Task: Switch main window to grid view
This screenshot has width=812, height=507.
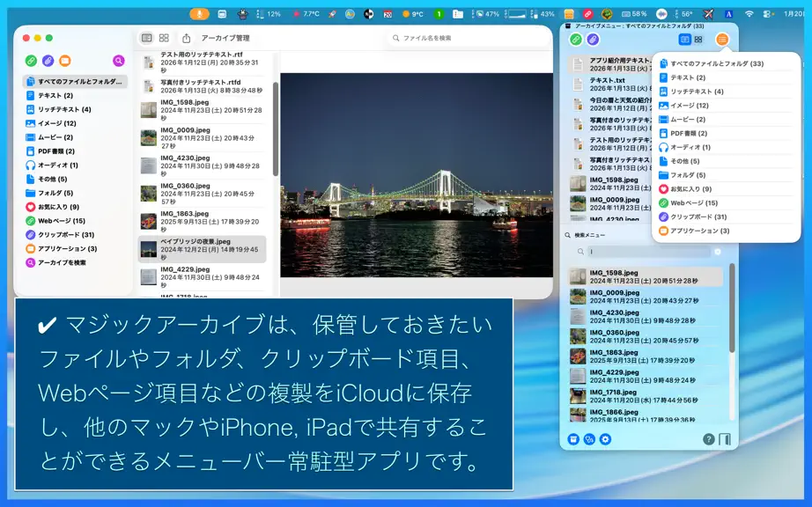Action: 164,38
